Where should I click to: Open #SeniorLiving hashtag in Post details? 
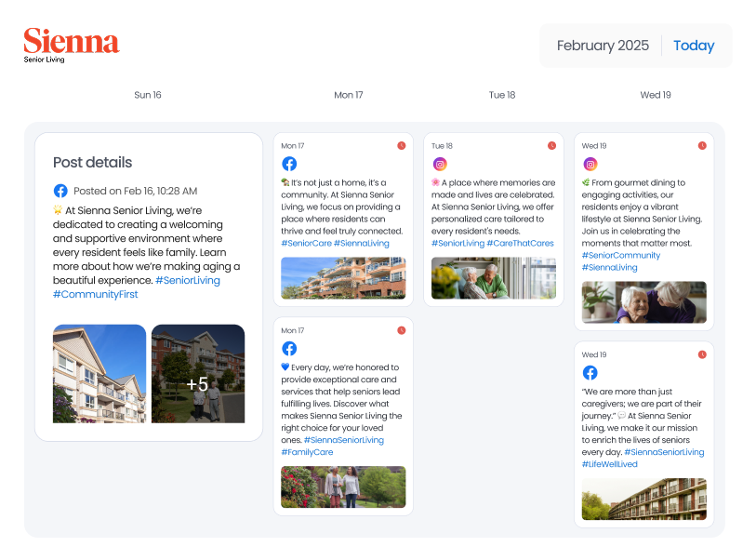point(188,280)
